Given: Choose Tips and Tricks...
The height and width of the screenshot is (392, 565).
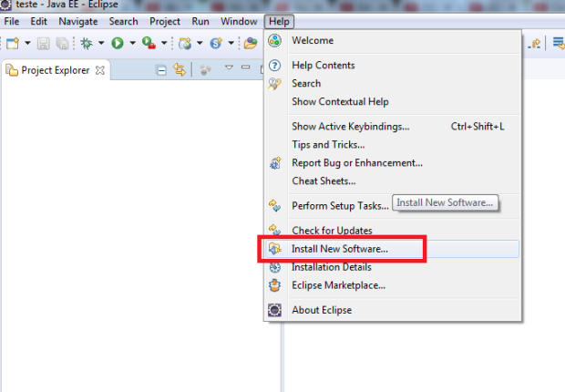Looking at the screenshot, I should pyautogui.click(x=393, y=145).
